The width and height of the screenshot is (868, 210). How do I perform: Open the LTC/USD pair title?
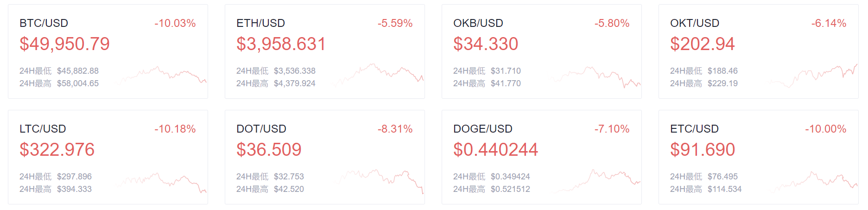(x=43, y=129)
